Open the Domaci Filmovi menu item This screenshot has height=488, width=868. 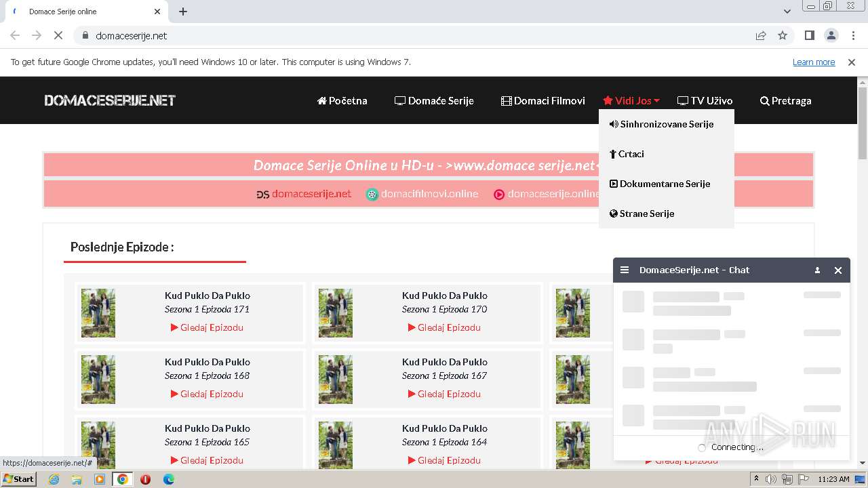[x=543, y=100]
